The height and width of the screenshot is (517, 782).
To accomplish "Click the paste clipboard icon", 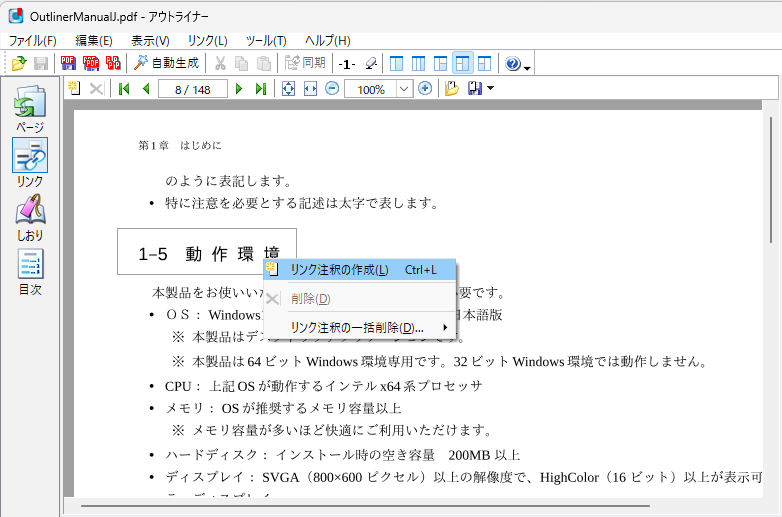I will point(264,63).
